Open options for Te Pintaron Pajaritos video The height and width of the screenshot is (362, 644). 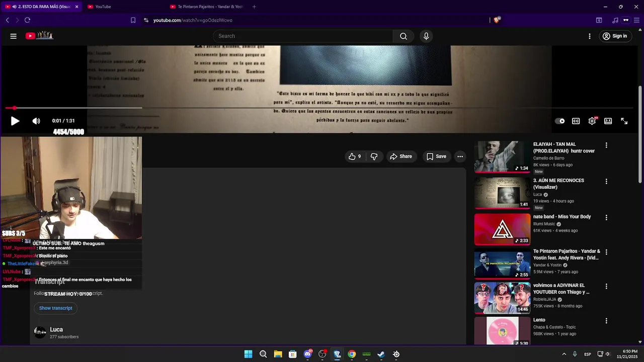click(606, 252)
